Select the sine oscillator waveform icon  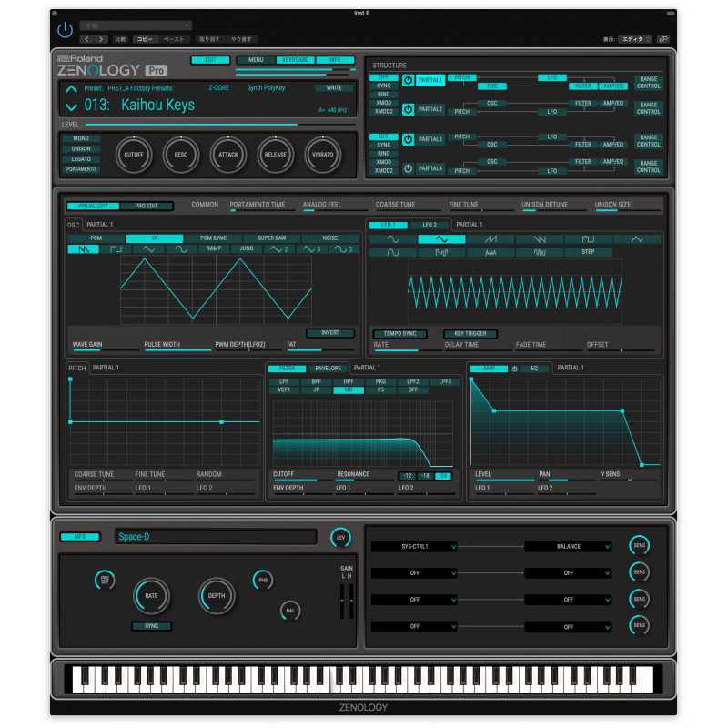(181, 249)
